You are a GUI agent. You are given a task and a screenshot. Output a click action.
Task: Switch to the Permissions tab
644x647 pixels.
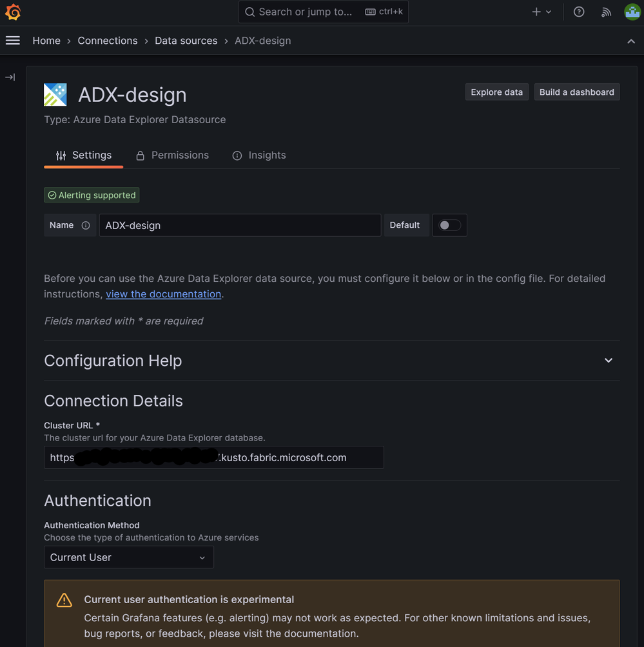(172, 155)
